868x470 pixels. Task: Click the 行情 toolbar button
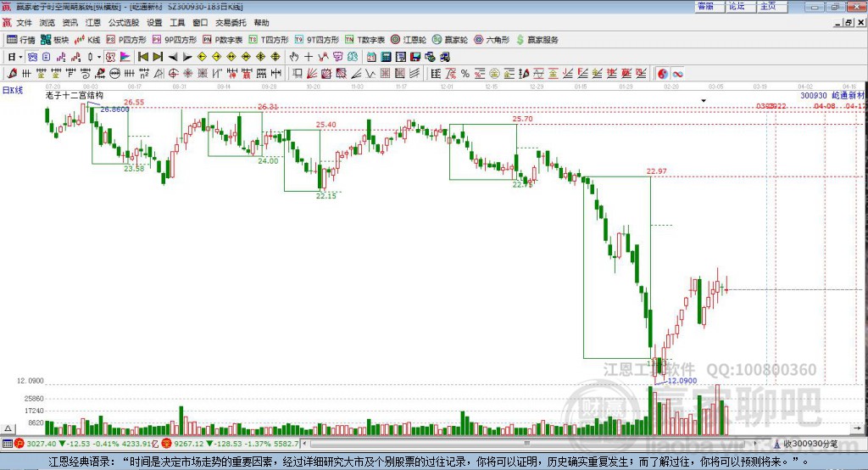(20, 40)
